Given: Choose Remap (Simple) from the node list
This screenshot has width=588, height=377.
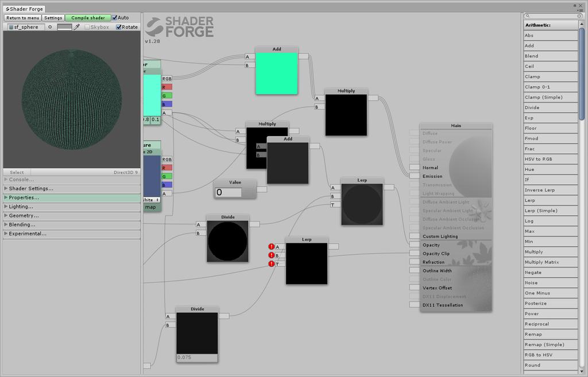Looking at the screenshot, I should pos(551,344).
